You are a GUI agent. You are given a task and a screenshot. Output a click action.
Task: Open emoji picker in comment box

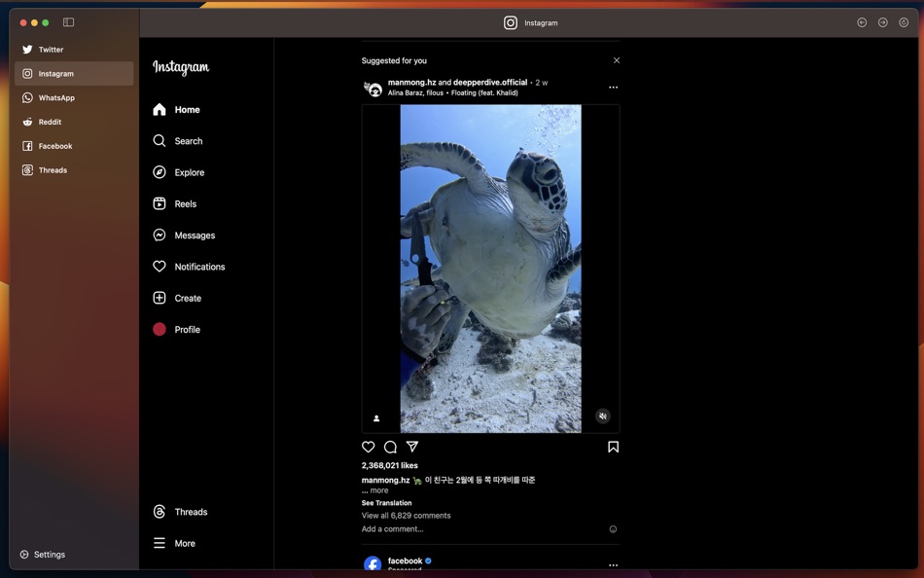tap(613, 529)
